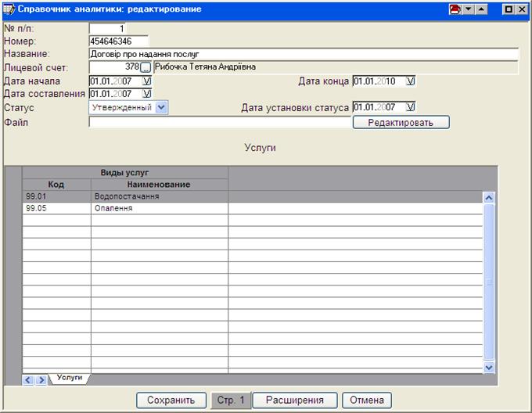
Task: Open the Дата начала calendar dropdown
Action: 146,81
